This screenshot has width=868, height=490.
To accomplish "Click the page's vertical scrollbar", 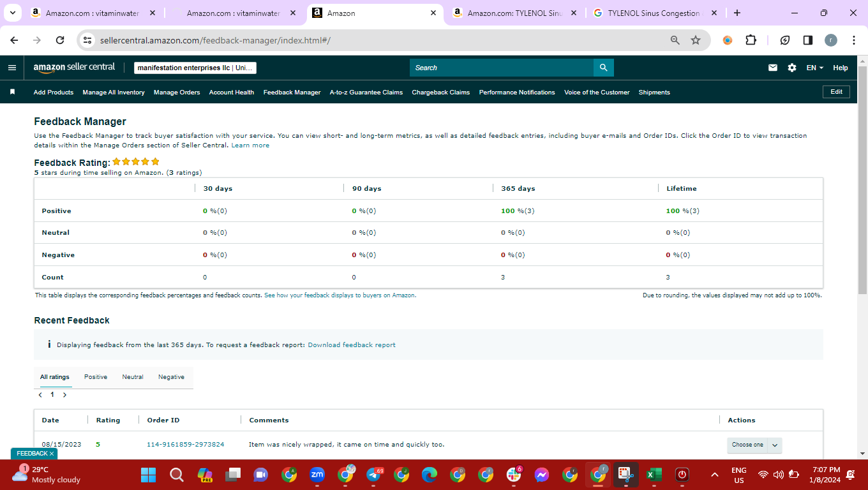I will [862, 179].
